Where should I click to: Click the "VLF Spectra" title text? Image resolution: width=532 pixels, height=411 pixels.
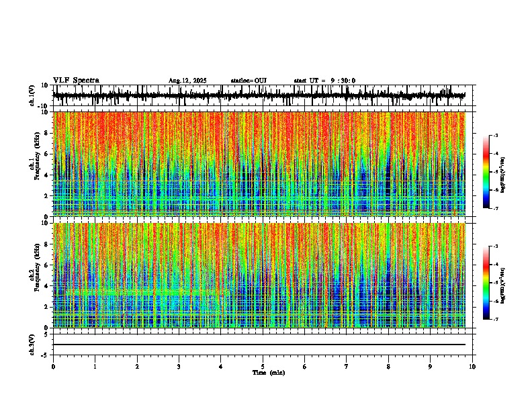(76, 81)
